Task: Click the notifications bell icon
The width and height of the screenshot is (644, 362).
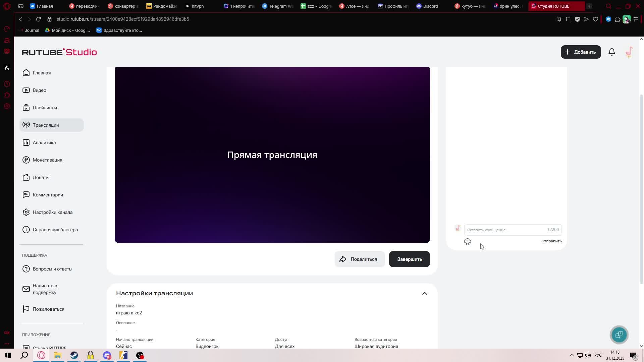Action: coord(611,52)
